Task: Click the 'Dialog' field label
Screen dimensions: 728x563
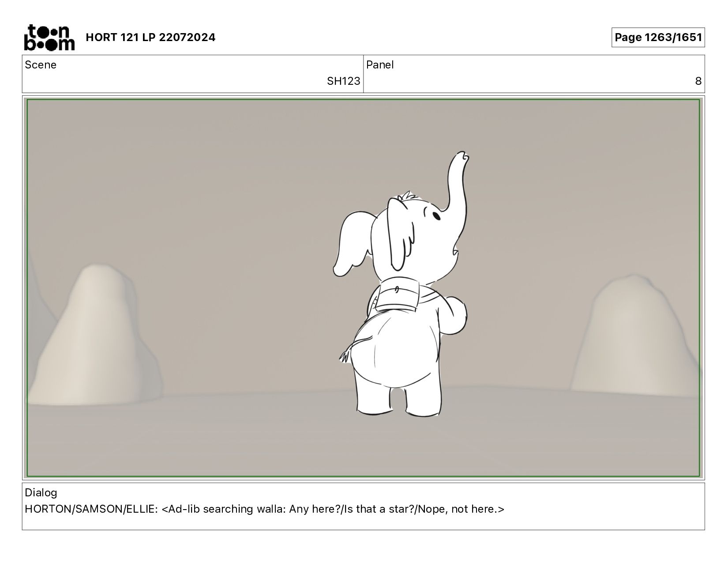Action: [41, 493]
